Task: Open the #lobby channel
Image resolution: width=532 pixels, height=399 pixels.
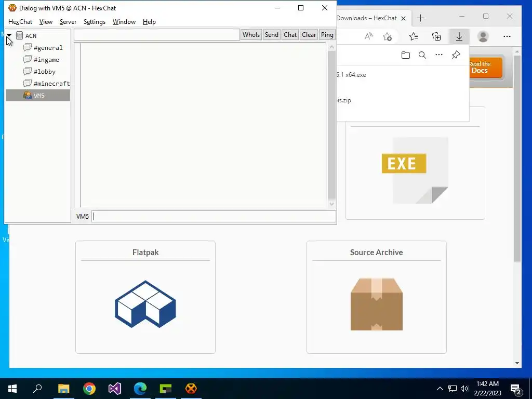Action: (45, 72)
